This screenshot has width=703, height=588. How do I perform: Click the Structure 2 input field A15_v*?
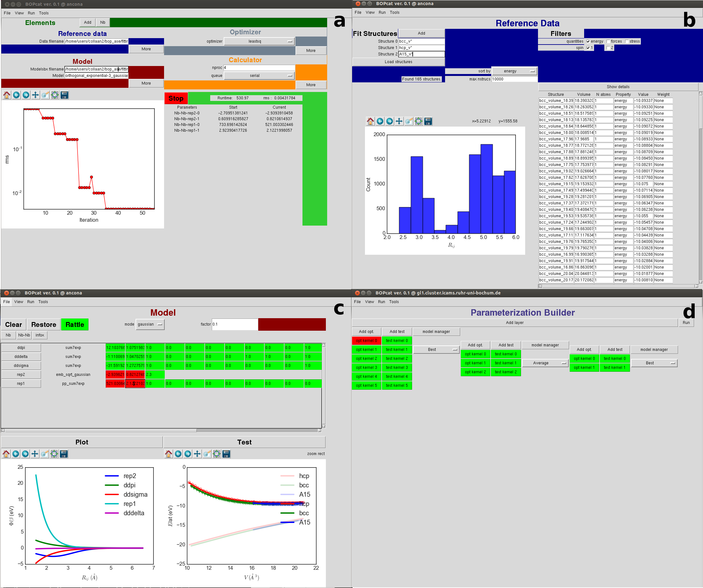(421, 54)
